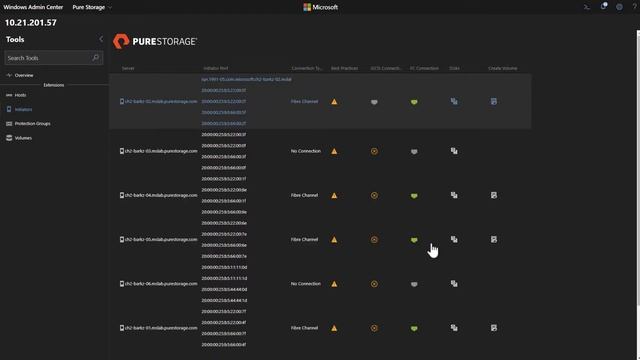
Task: Click No Connection text for ch2-barkz-06
Action: (306, 284)
